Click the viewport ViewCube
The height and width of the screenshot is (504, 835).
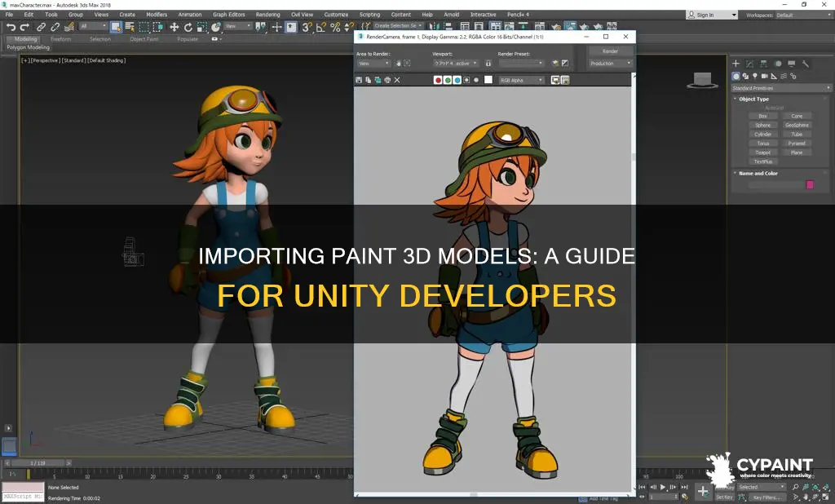tap(702, 81)
